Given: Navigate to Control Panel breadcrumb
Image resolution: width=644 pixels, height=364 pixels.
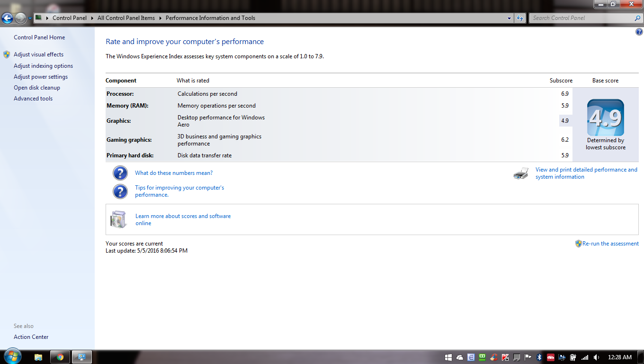Looking at the screenshot, I should coord(70,18).
